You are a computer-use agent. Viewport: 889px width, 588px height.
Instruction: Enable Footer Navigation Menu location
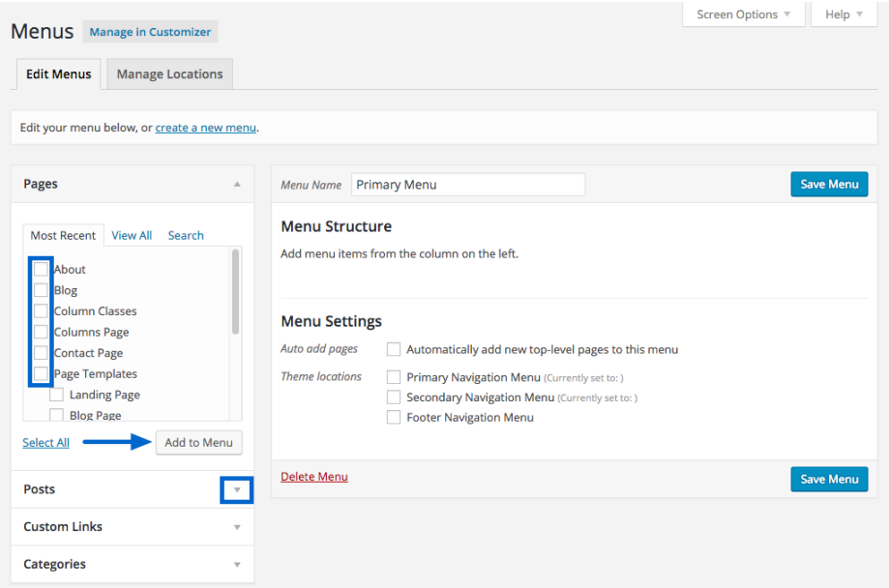(x=394, y=418)
